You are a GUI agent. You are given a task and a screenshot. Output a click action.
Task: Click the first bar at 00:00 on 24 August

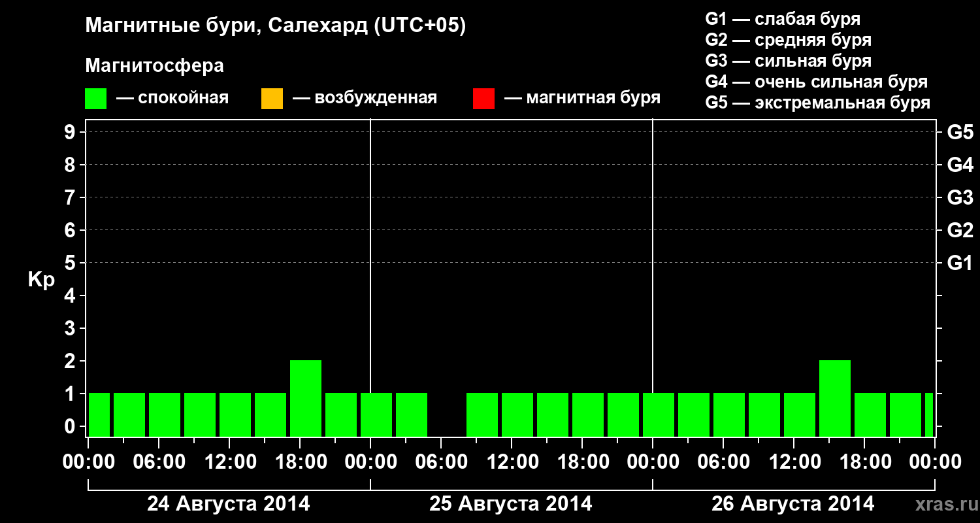(99, 414)
